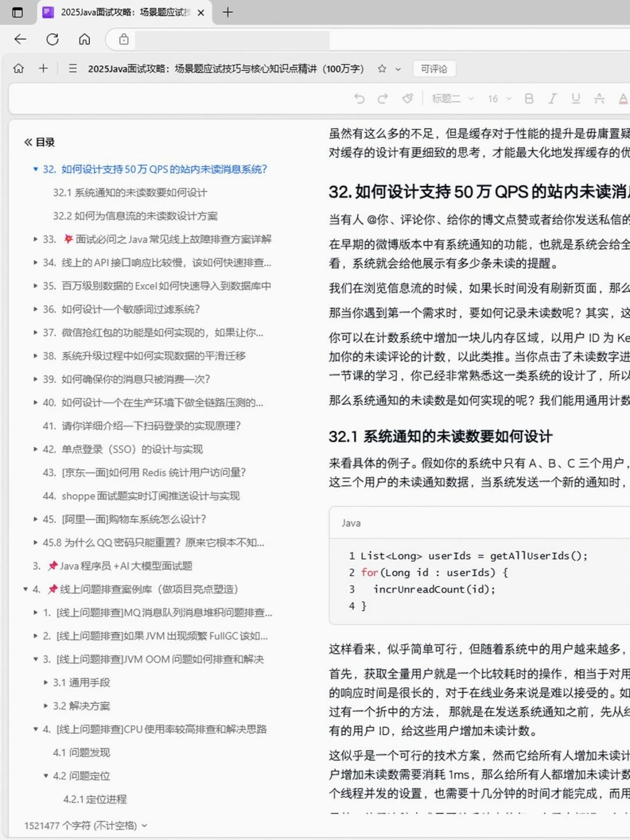Click the Redo icon in the toolbar
Image resolution: width=630 pixels, height=840 pixels.
tap(382, 99)
